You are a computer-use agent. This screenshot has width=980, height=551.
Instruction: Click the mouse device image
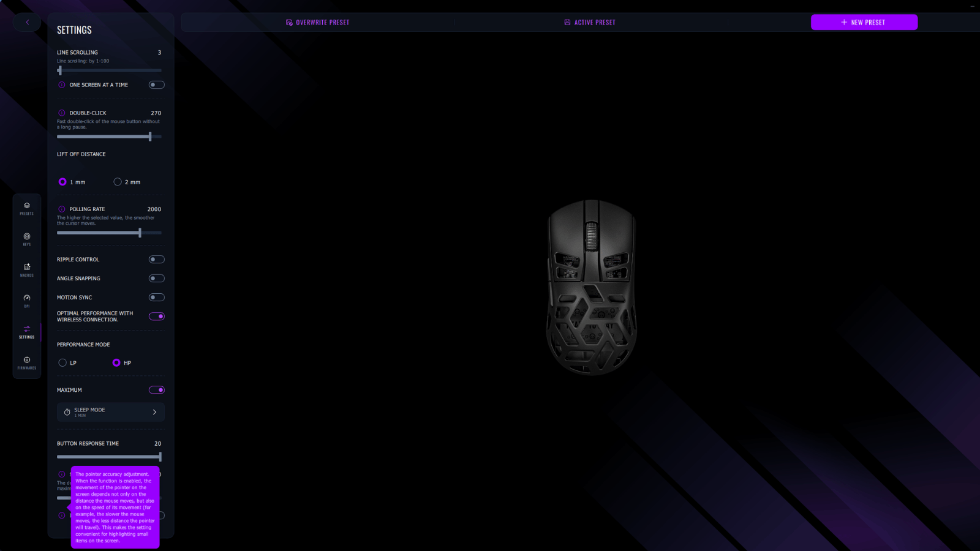coord(591,287)
